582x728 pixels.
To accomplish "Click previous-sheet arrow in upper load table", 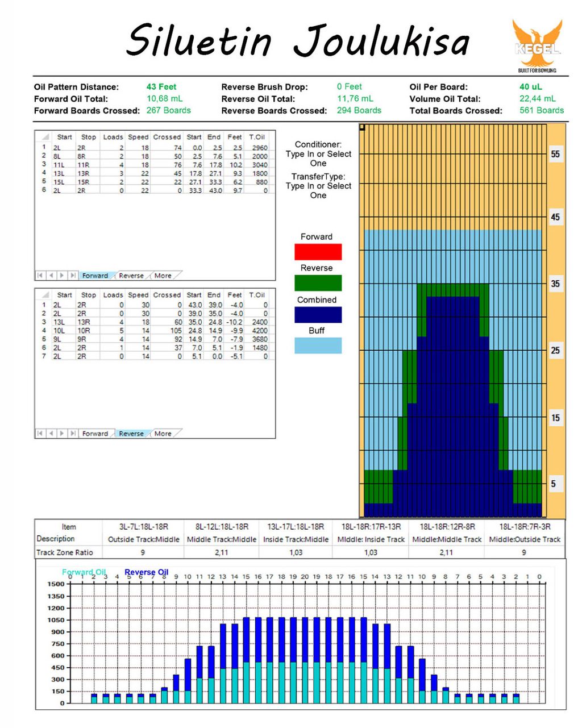I will (x=51, y=276).
